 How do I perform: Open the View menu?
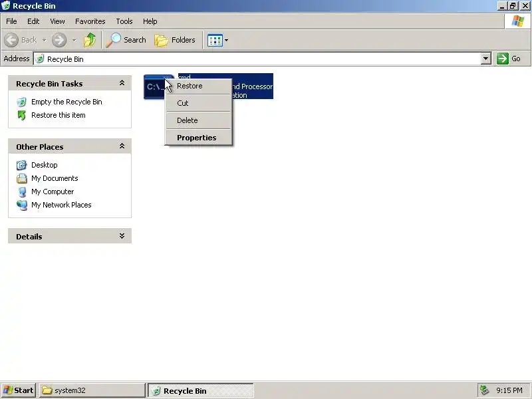[57, 21]
